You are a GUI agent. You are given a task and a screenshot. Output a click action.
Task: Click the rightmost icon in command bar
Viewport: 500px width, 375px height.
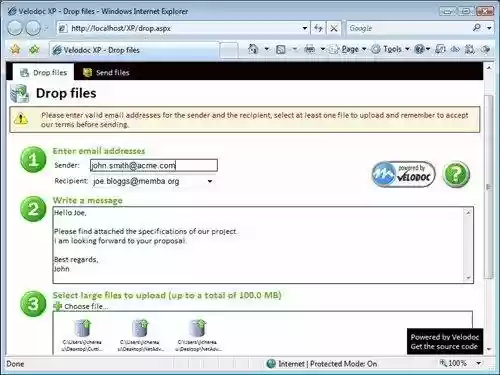coord(486,49)
